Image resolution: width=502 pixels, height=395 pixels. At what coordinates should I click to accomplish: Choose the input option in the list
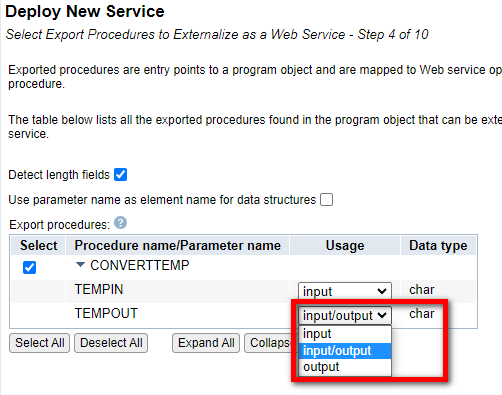pyautogui.click(x=345, y=334)
